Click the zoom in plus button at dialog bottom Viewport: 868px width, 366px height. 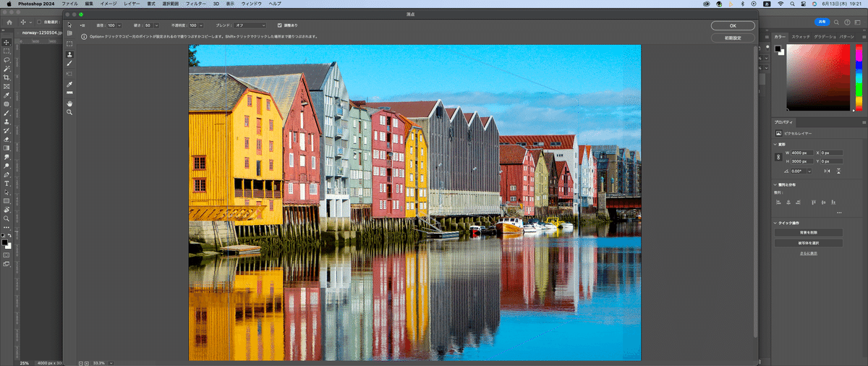pyautogui.click(x=87, y=362)
